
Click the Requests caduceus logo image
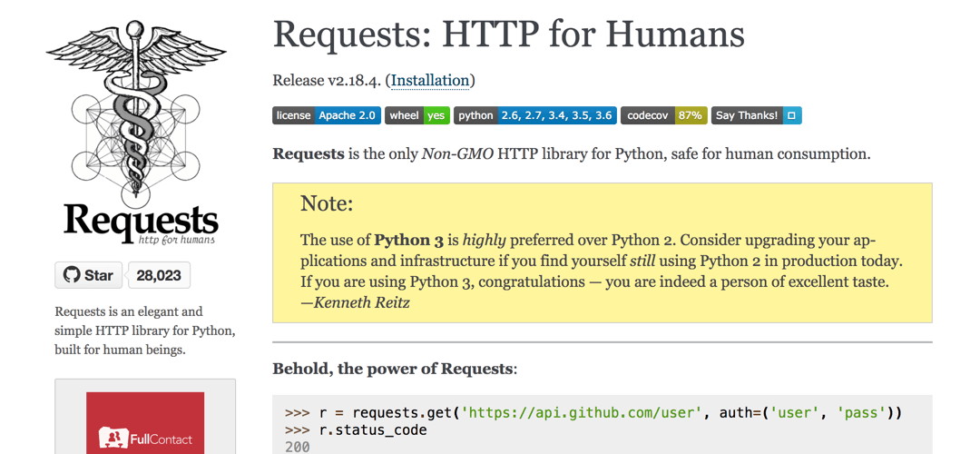coord(136,132)
